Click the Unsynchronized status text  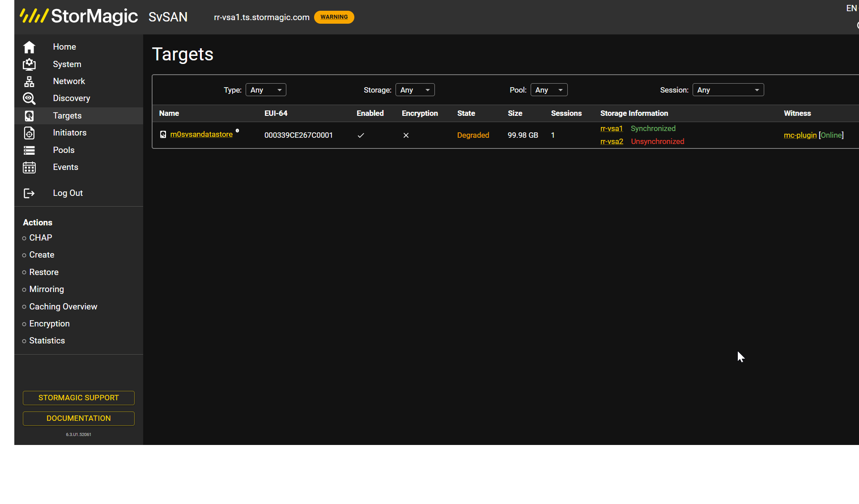[x=657, y=142]
